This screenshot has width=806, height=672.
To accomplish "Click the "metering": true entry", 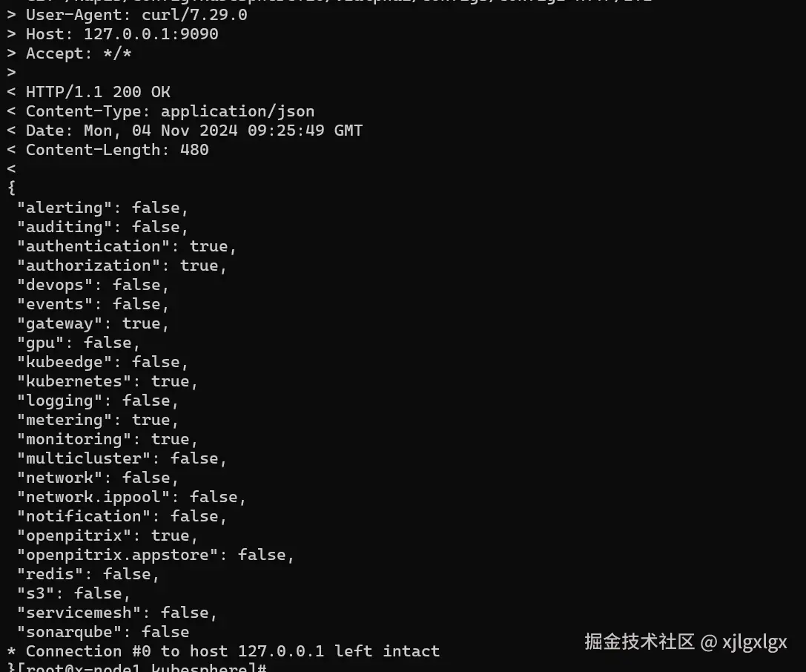I will 98,420.
